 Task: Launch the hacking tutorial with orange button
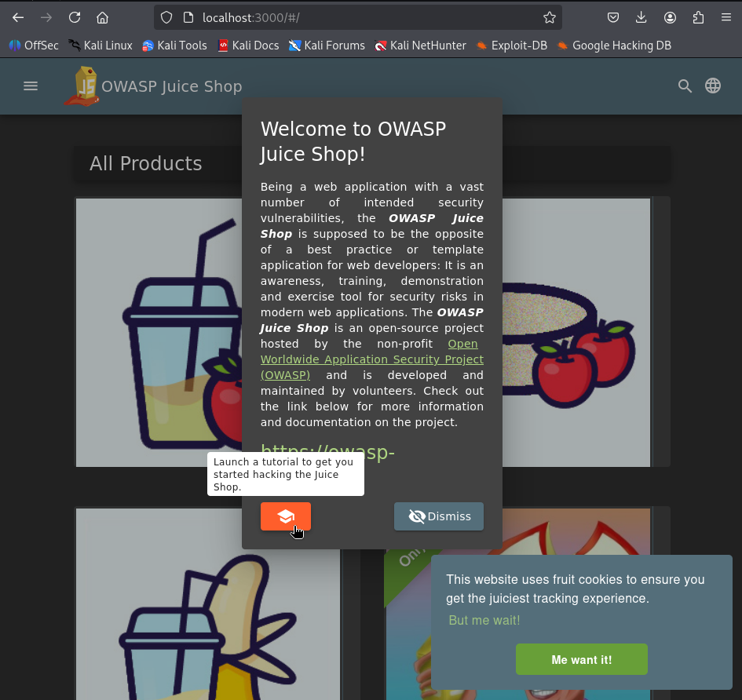[285, 516]
